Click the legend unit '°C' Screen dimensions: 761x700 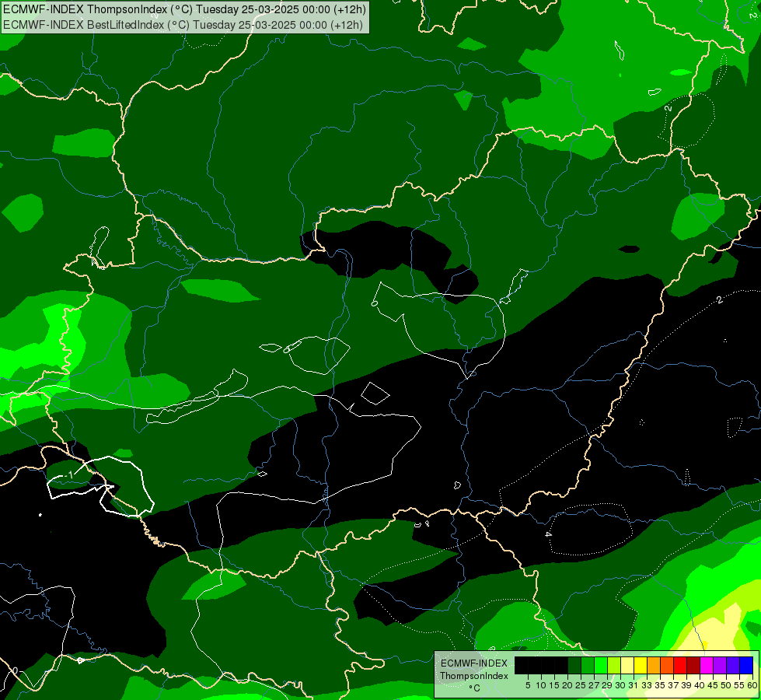474,688
